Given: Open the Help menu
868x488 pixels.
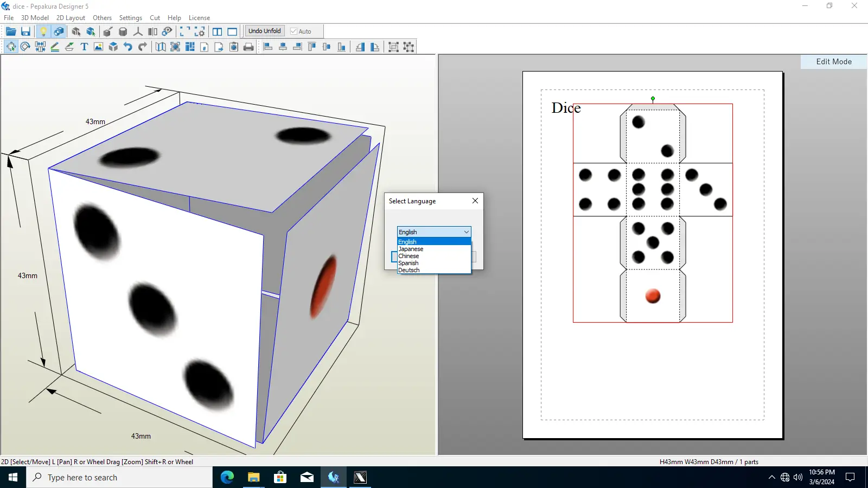Looking at the screenshot, I should coord(174,18).
